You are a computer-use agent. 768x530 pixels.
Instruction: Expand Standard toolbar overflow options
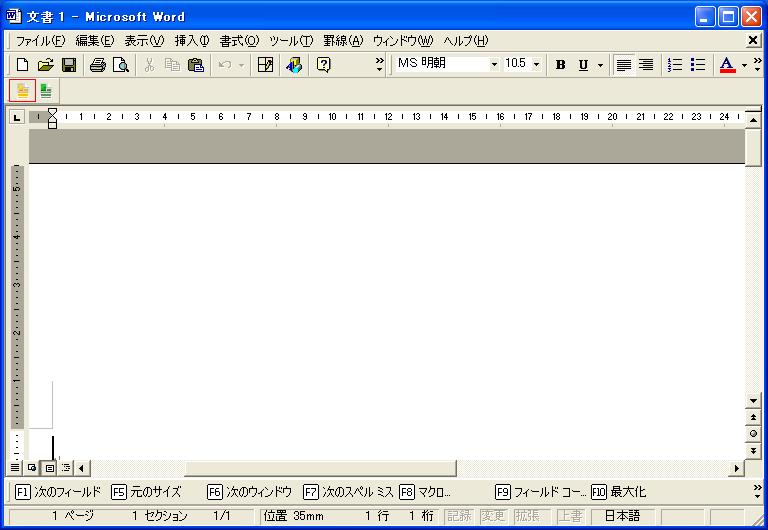click(380, 64)
